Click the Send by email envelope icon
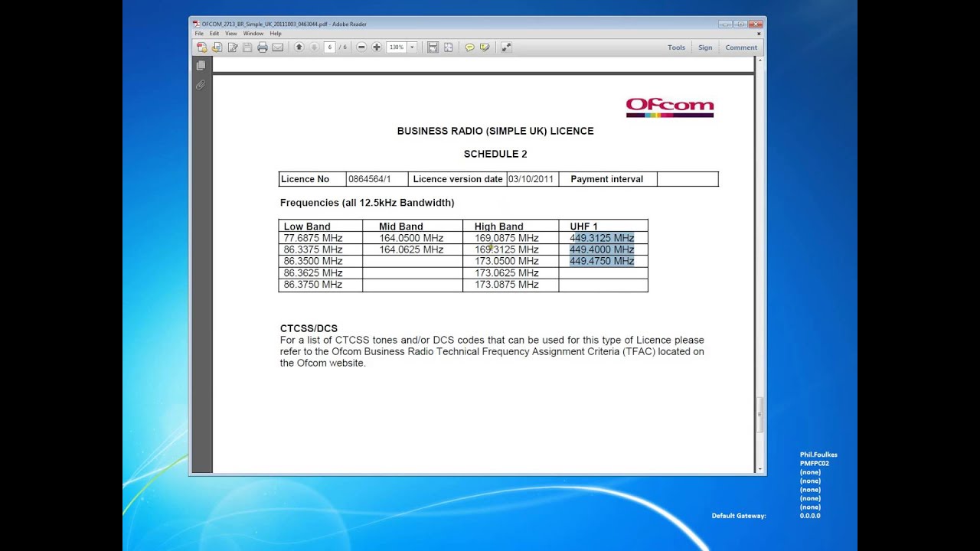Image resolution: width=980 pixels, height=551 pixels. point(278,47)
